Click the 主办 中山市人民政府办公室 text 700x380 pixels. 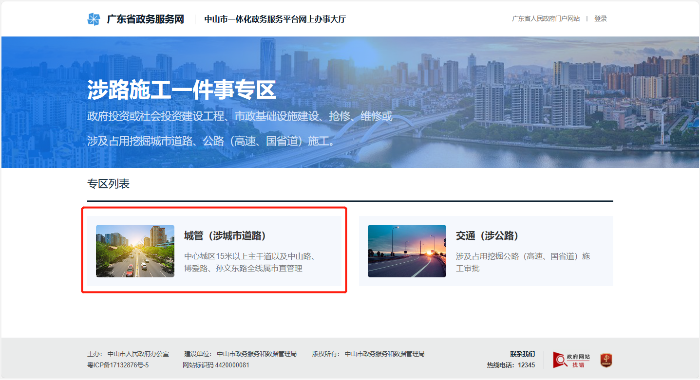[x=128, y=354]
